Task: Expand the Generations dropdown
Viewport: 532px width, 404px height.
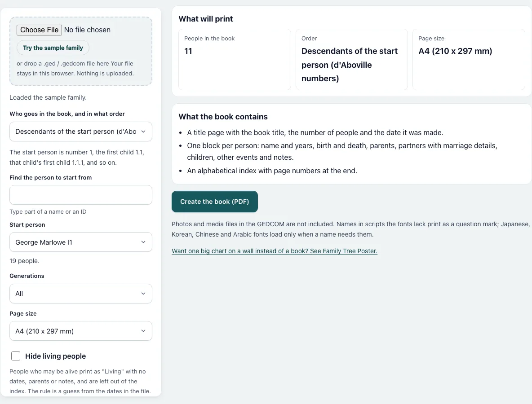Action: 81,294
